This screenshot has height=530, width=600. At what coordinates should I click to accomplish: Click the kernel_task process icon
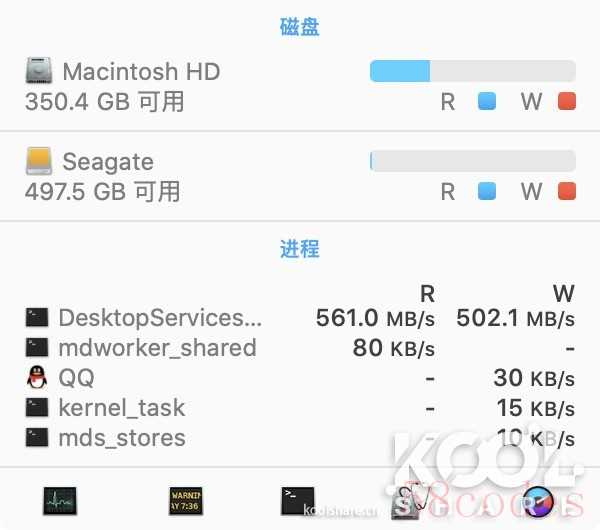tap(37, 407)
